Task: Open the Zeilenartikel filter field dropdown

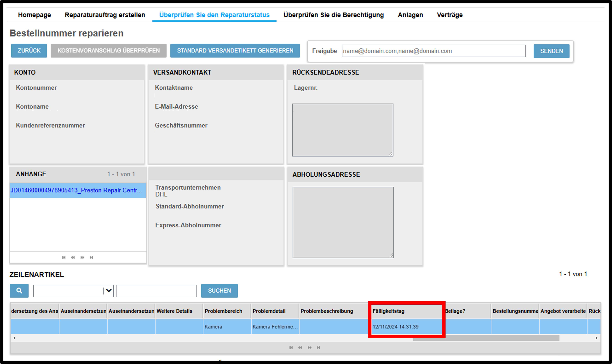Action: tap(109, 291)
